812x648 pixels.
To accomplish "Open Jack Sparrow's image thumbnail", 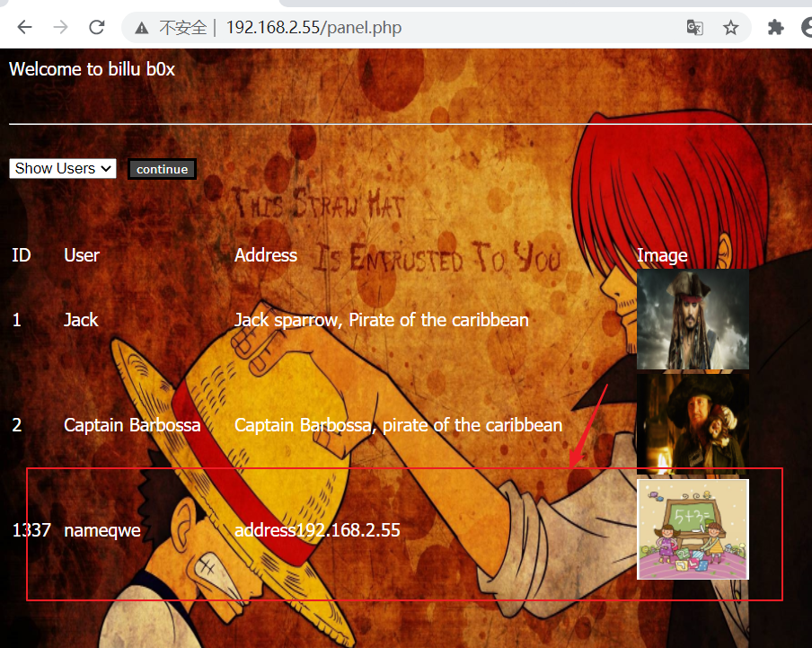I will point(693,319).
